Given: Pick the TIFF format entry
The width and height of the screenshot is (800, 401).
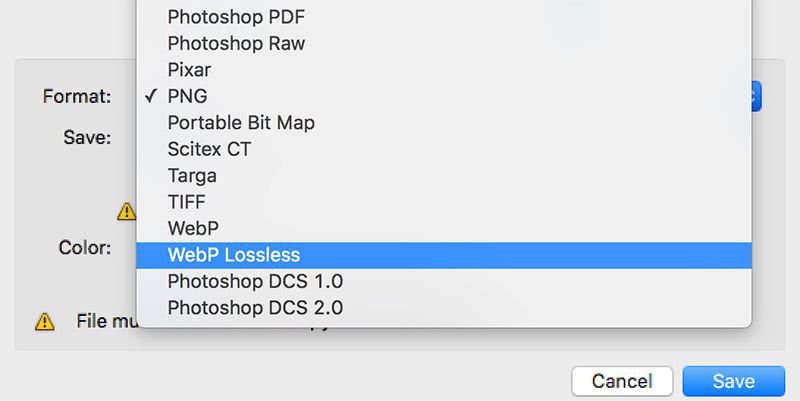Looking at the screenshot, I should 188,202.
